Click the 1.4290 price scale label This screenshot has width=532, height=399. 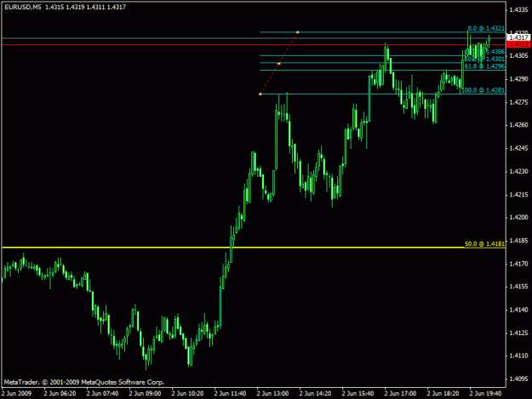518,78
